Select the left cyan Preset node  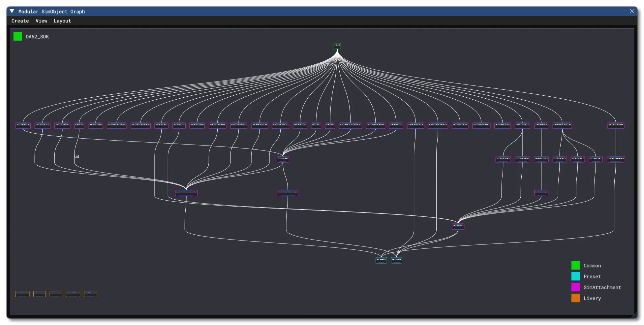pos(381,260)
